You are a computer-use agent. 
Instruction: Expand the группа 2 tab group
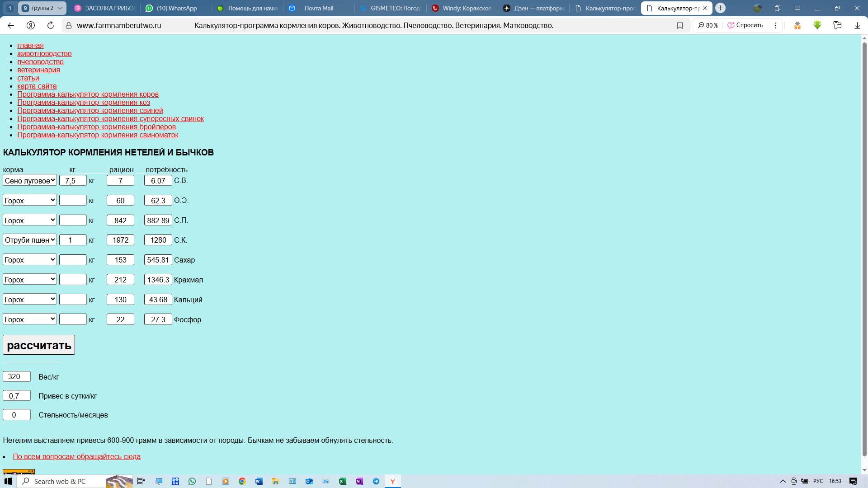42,8
